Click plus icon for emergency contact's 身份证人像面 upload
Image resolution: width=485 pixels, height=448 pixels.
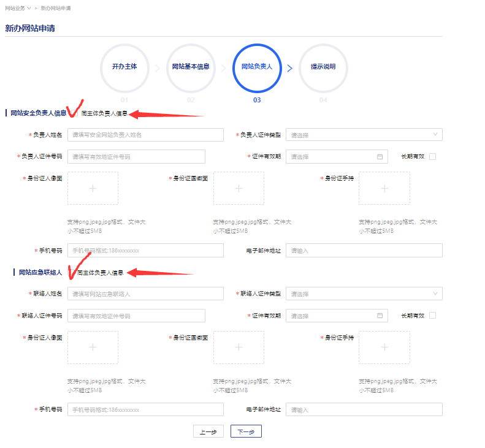pyautogui.click(x=93, y=347)
